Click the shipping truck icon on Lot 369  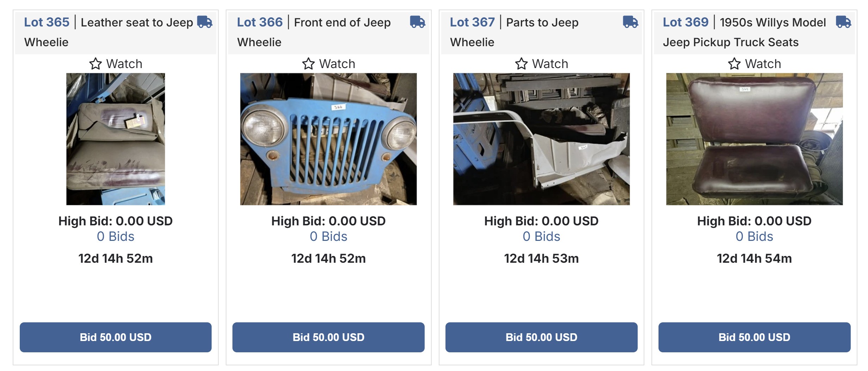click(x=843, y=22)
